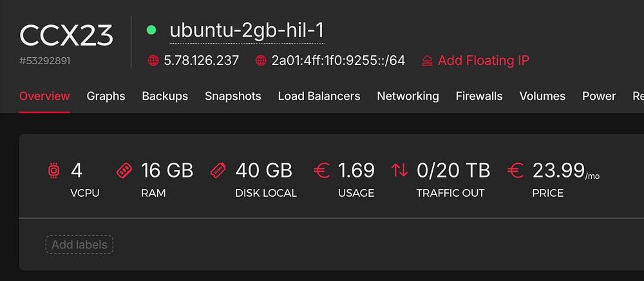Click the globe icon next to IPv6 address
The image size is (644, 281).
pyautogui.click(x=261, y=61)
